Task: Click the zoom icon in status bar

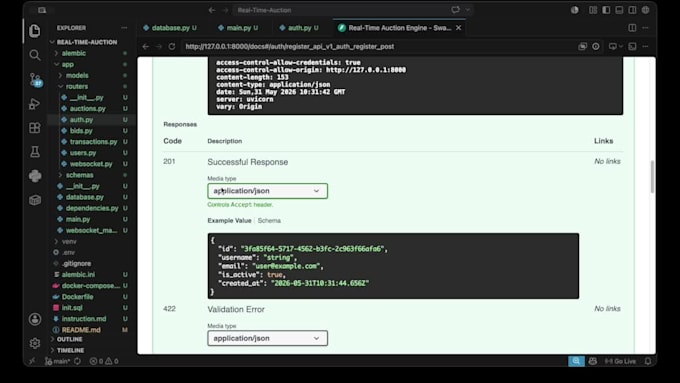Action: click(576, 361)
